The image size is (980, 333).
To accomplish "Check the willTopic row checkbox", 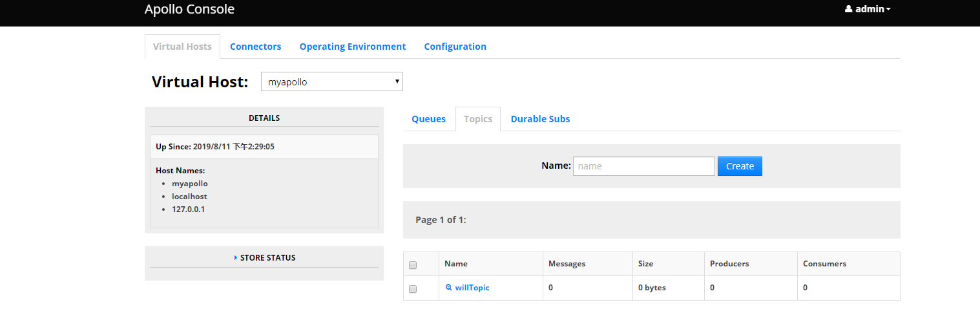I will coord(413,289).
